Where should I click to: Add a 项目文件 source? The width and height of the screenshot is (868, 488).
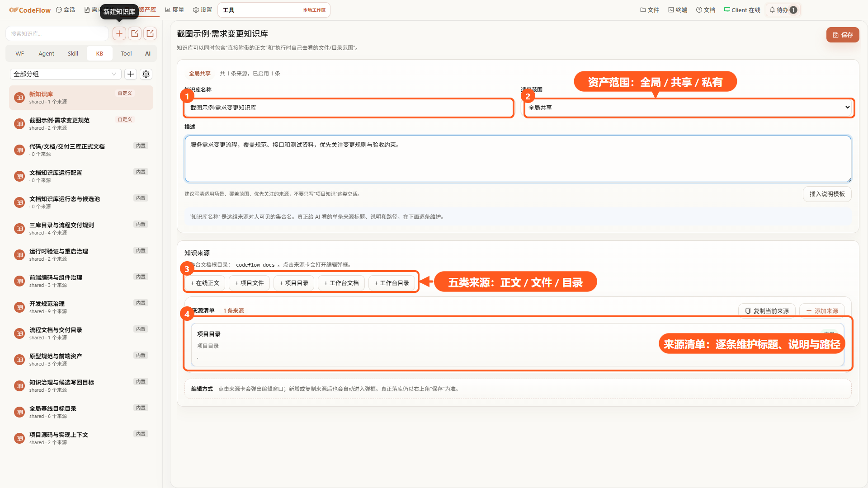pos(249,283)
